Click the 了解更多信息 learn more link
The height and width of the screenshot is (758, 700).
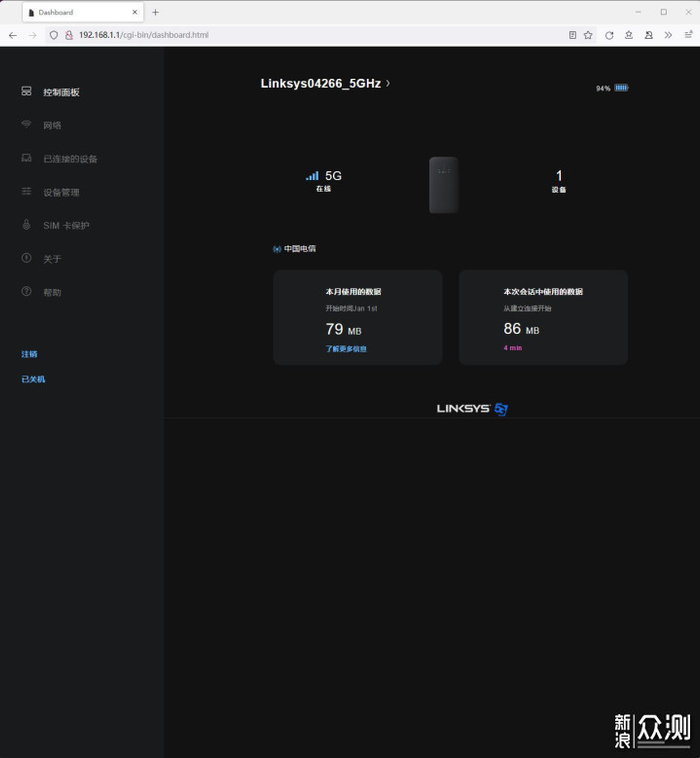pos(346,349)
